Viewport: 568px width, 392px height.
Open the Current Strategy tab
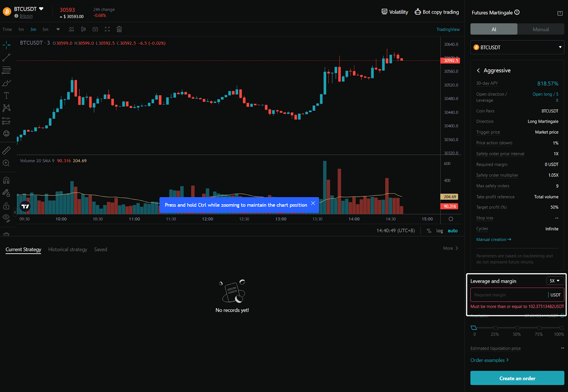[23, 249]
